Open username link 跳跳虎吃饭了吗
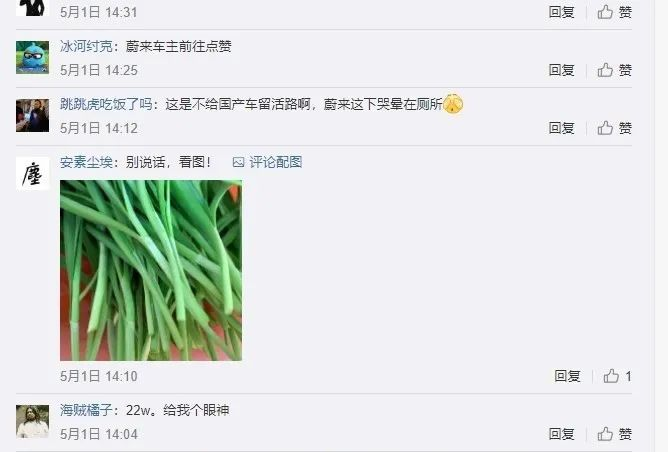The image size is (668, 452). [106, 104]
